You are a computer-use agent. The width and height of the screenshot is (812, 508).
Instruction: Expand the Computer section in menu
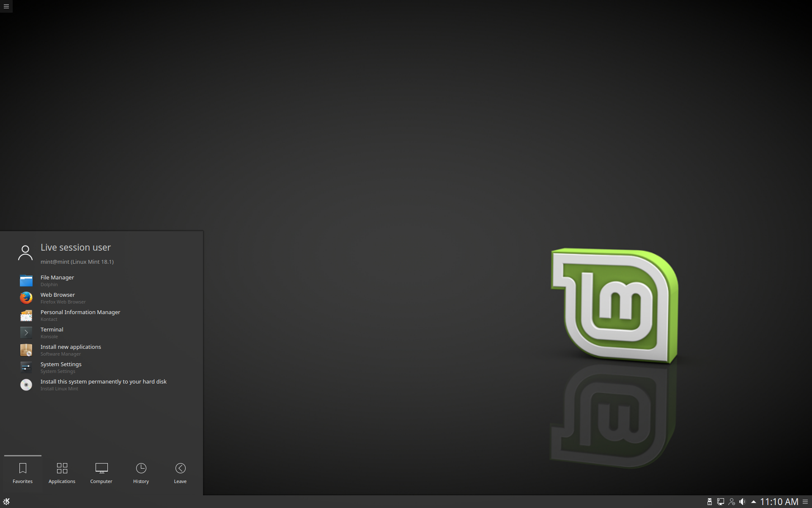click(101, 472)
